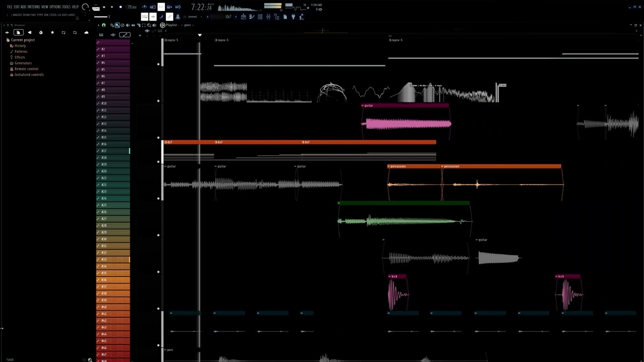Open the Piano roll from toolbar
Viewport: 644px width, 362px height.
tap(252, 17)
